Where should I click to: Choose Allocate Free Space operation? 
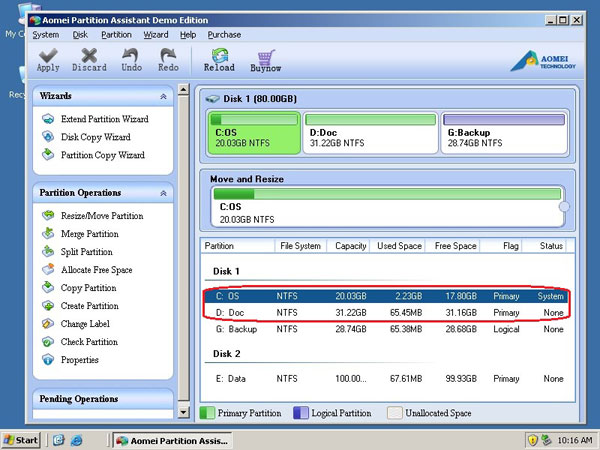[96, 270]
